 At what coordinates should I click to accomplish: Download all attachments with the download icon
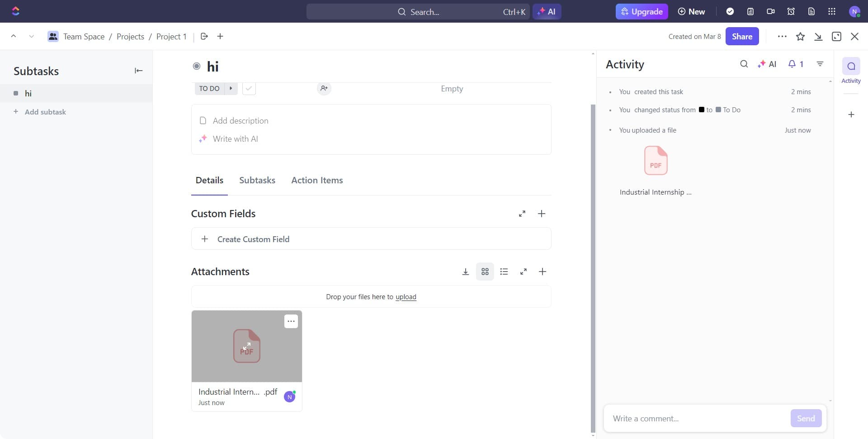(466, 272)
